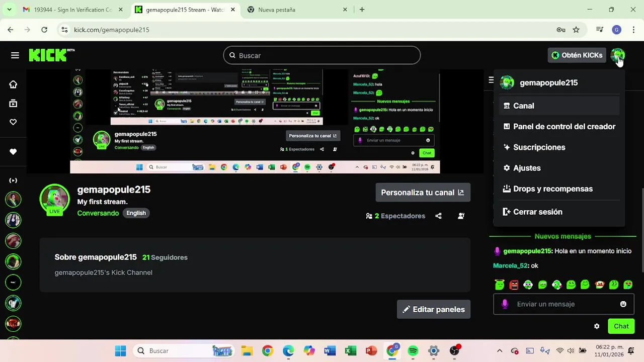Click the gemapopule215 username in chat
Screen dimensions: 644x362
pyautogui.click(x=527, y=251)
